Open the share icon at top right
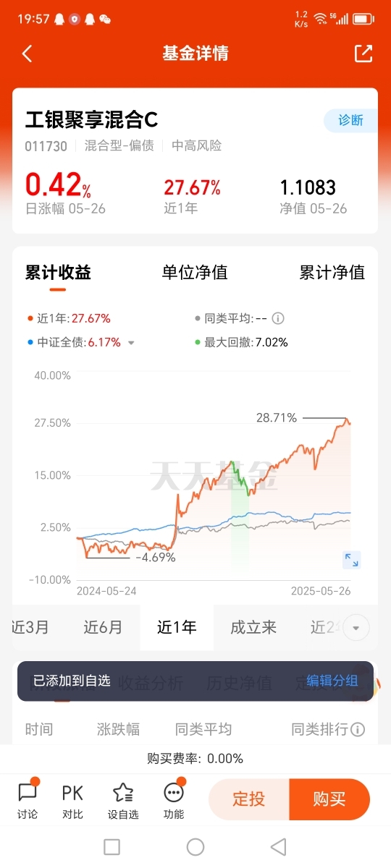The width and height of the screenshot is (391, 868). [x=363, y=54]
